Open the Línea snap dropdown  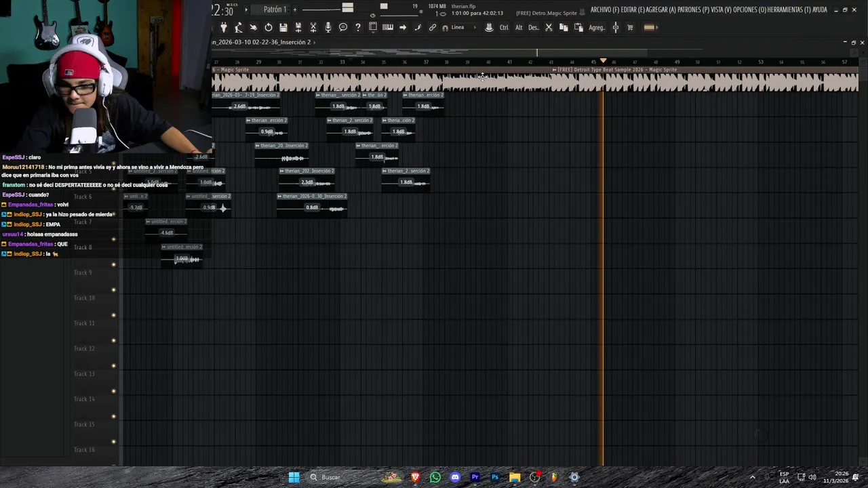click(464, 27)
